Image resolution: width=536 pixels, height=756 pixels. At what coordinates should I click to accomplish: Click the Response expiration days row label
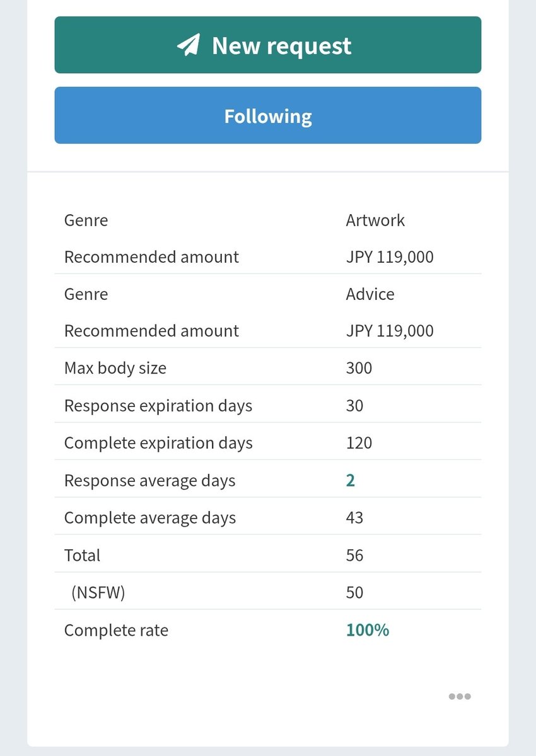(158, 406)
